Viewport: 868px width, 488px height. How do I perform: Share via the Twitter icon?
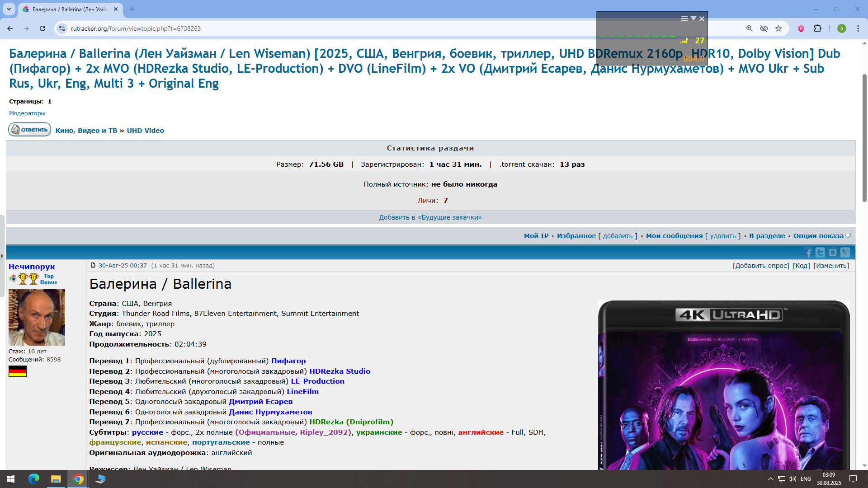(x=820, y=253)
